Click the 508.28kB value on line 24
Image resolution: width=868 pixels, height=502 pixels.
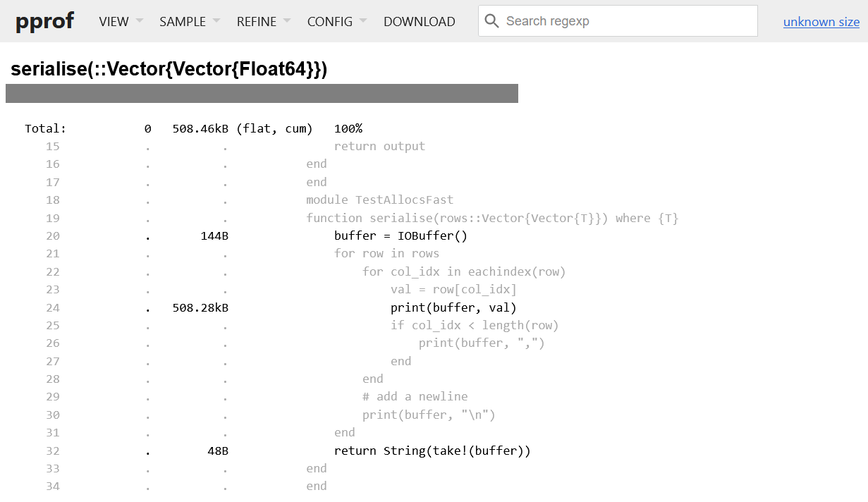click(x=200, y=307)
